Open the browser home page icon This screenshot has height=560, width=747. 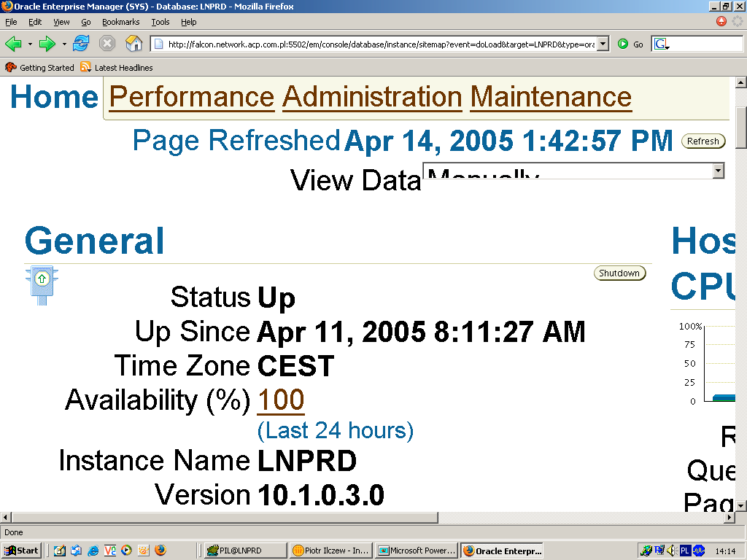tap(134, 44)
